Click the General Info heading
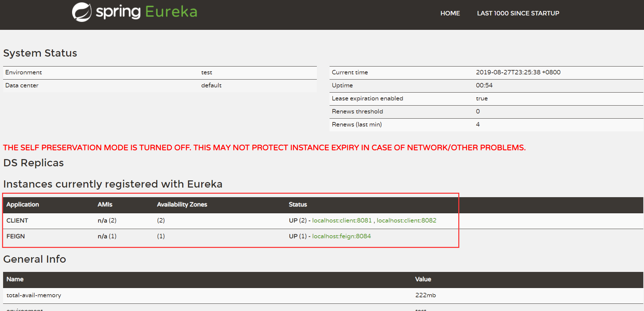 (35, 259)
